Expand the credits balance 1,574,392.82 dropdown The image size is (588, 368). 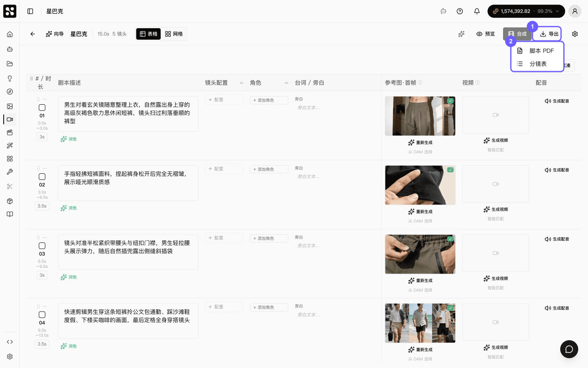(526, 11)
